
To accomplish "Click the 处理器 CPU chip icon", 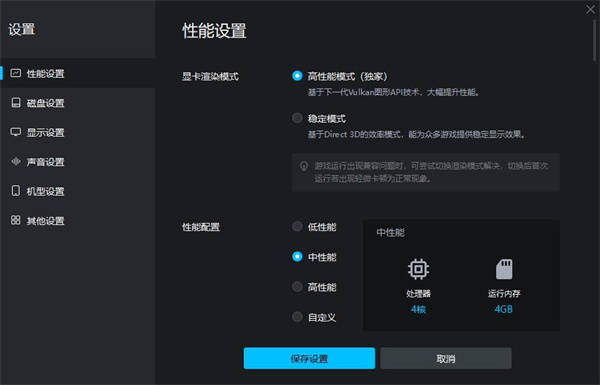I will [x=418, y=269].
